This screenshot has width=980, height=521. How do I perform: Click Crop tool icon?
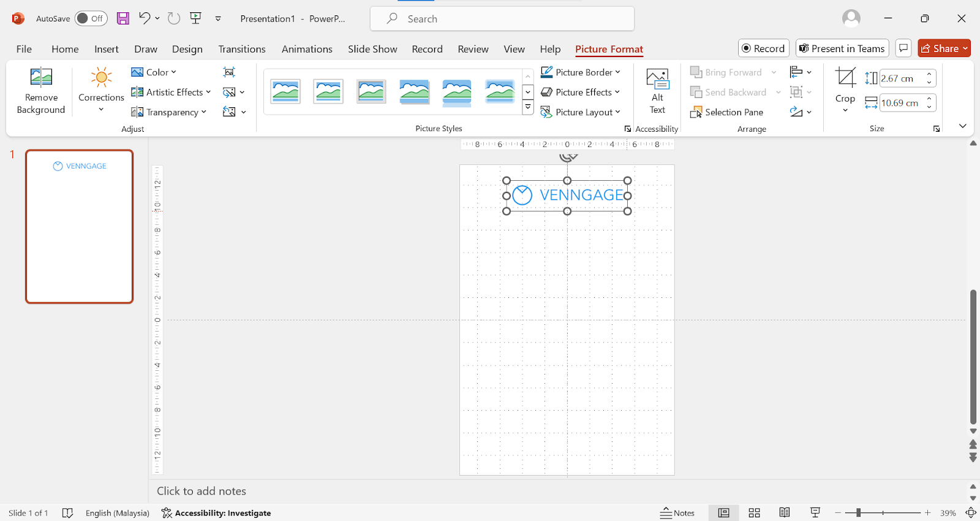click(845, 78)
